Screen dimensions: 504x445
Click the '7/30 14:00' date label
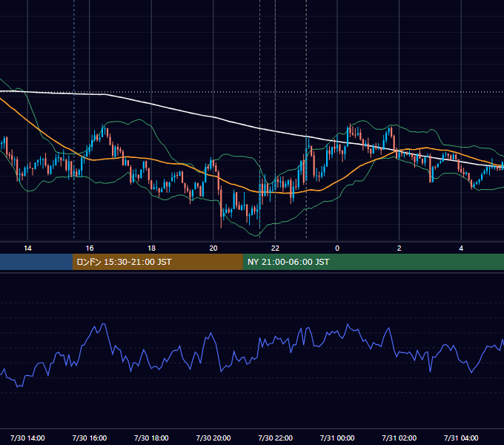point(27,438)
